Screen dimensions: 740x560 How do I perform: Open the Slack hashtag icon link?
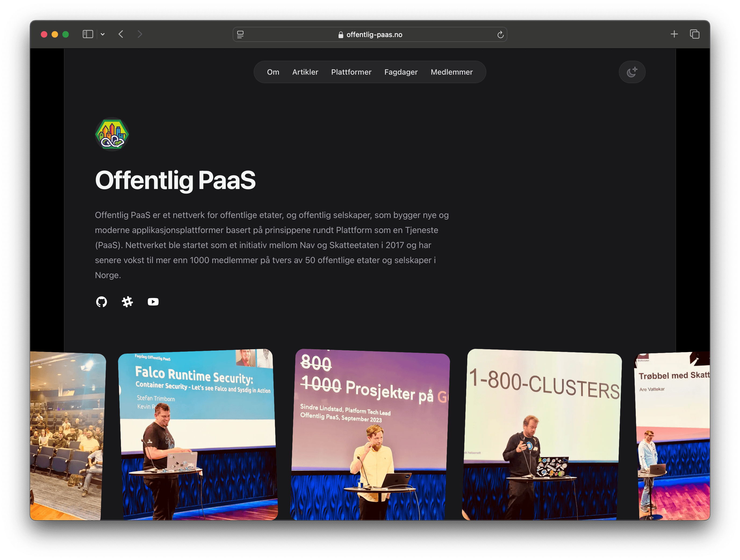127,302
